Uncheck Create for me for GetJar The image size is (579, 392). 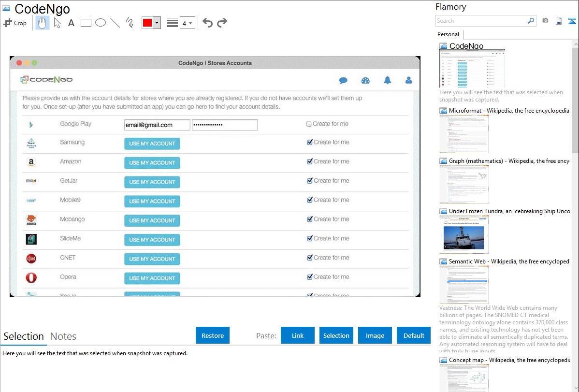pos(309,181)
